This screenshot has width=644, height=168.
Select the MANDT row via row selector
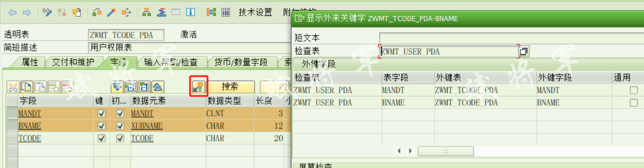[x=12, y=114]
